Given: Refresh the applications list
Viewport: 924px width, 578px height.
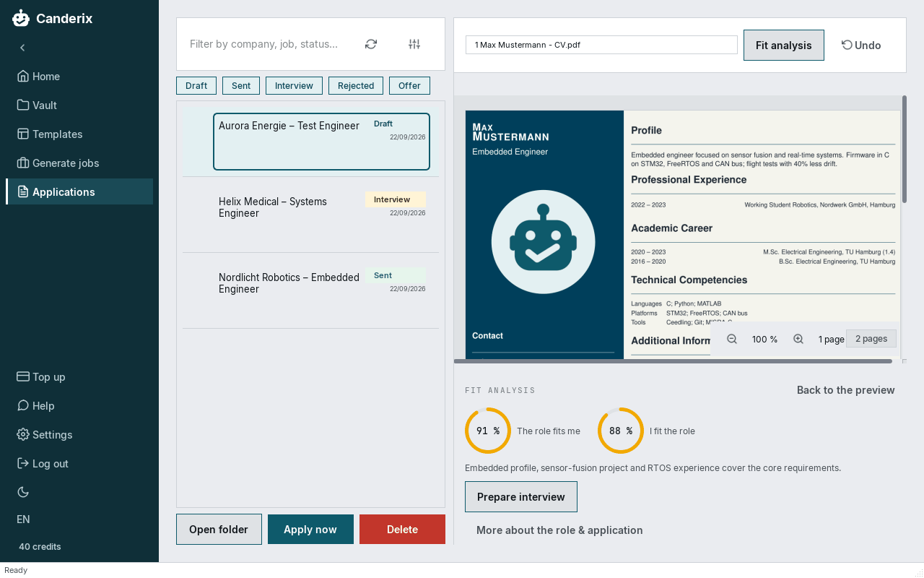Looking at the screenshot, I should [371, 44].
